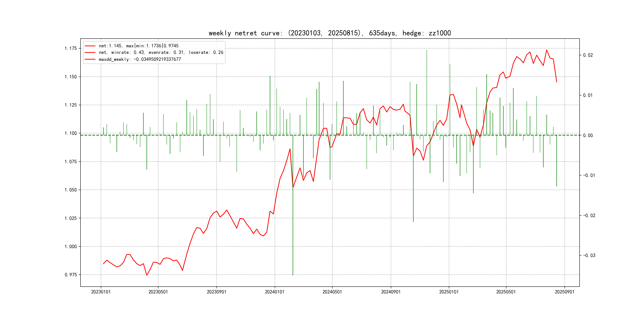The image size is (644, 322).
Task: Click the 20250101 x-axis date label
Action: point(449,292)
